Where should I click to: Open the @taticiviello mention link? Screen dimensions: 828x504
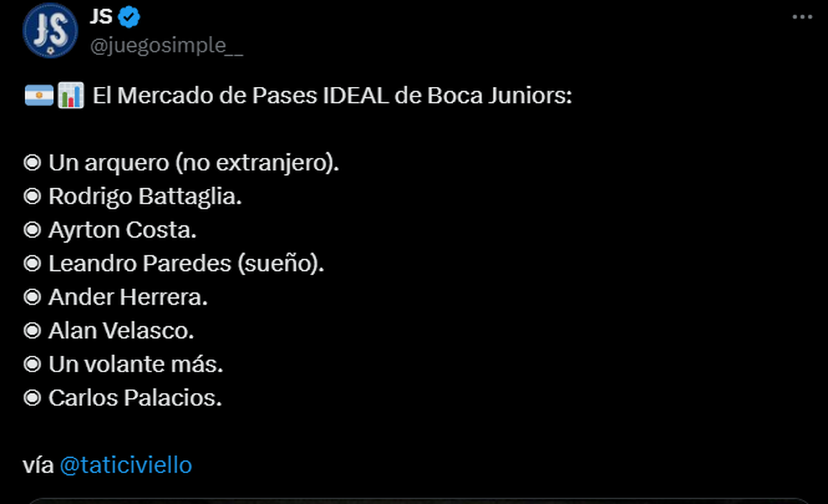(126, 465)
